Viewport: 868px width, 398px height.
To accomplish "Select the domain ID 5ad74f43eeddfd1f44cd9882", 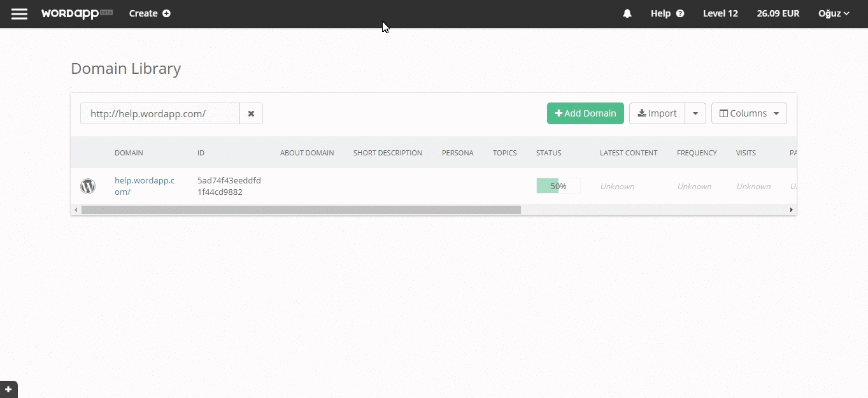I will (x=229, y=186).
